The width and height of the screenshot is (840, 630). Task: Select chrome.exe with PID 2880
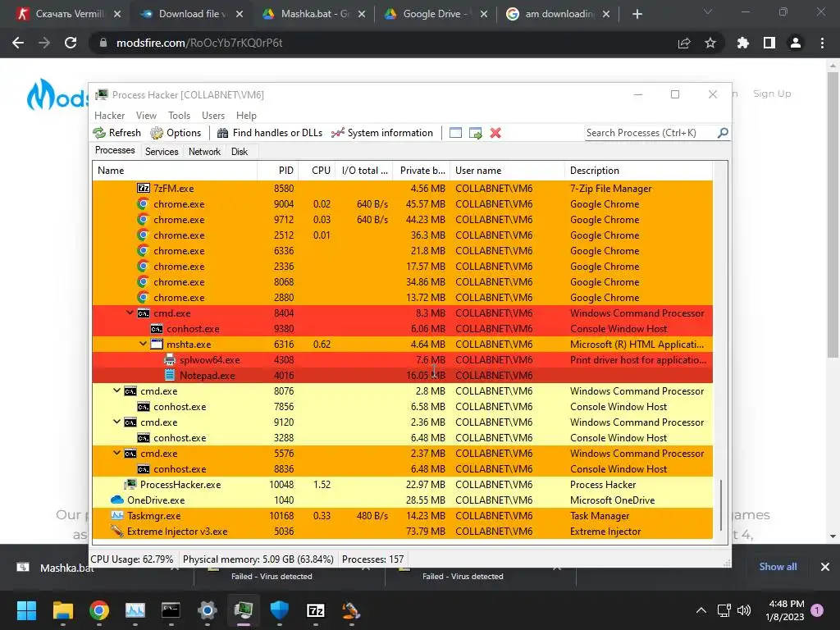402,297
